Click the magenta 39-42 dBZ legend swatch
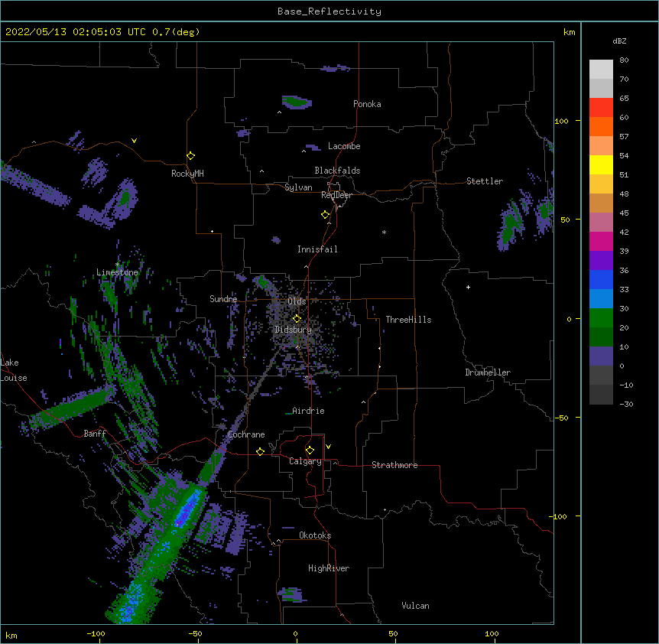659x644 pixels. point(601,241)
